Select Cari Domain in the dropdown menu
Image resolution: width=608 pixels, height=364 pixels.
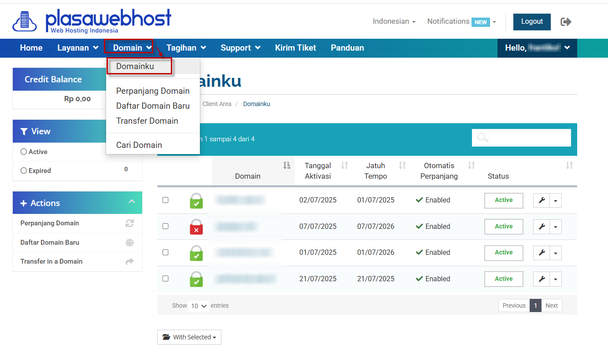pos(139,145)
